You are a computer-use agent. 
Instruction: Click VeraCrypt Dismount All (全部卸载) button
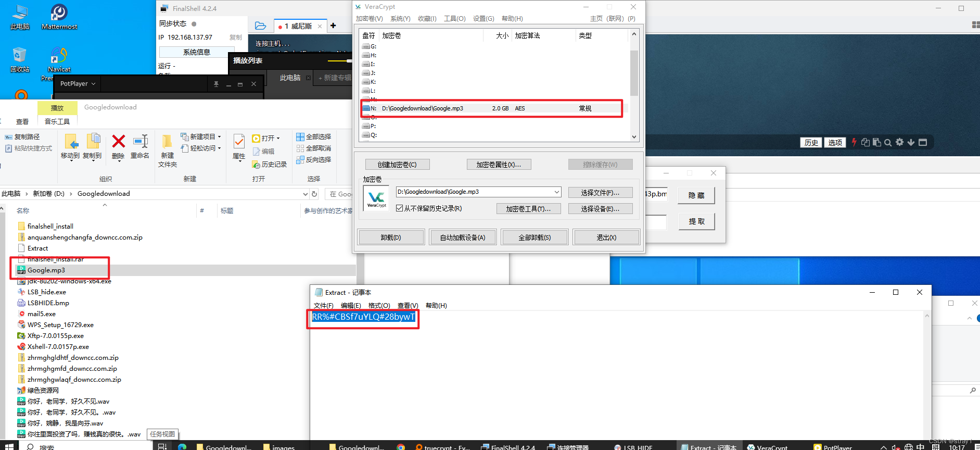534,238
